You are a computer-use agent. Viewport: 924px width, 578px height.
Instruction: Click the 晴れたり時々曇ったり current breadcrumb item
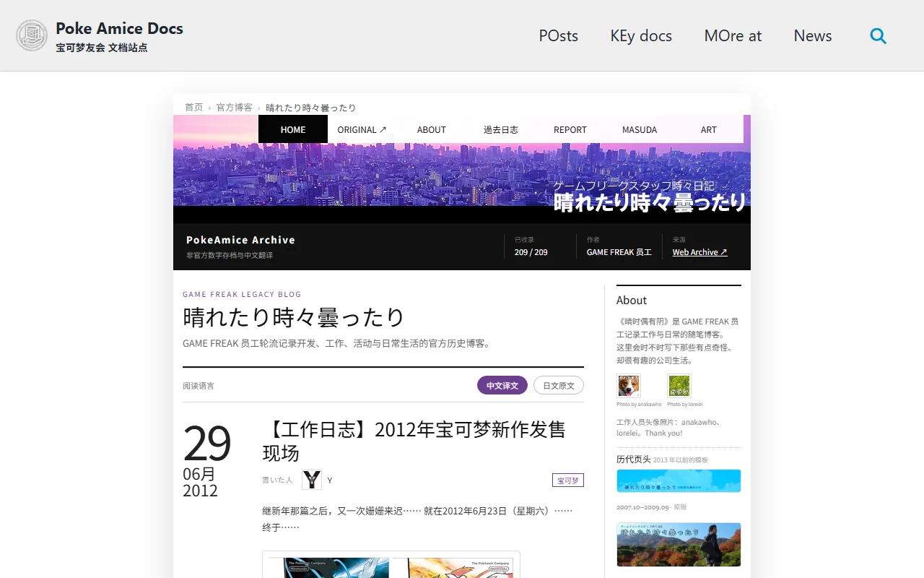[311, 108]
